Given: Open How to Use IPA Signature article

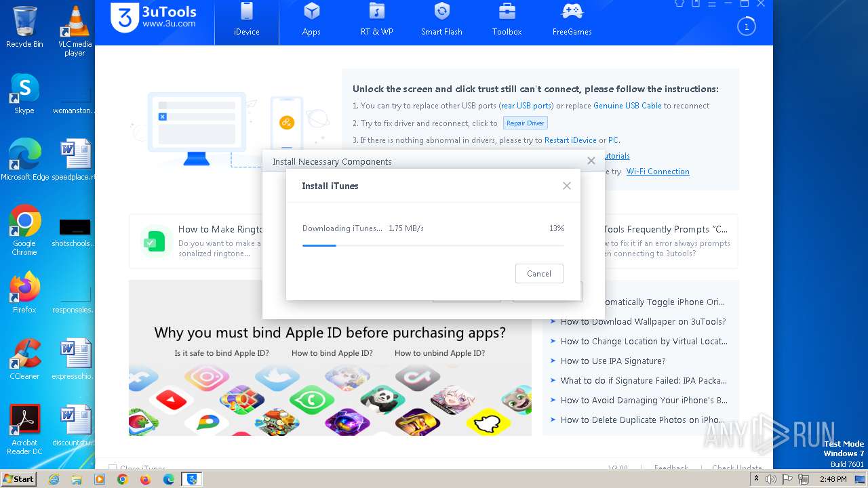Looking at the screenshot, I should pos(613,361).
